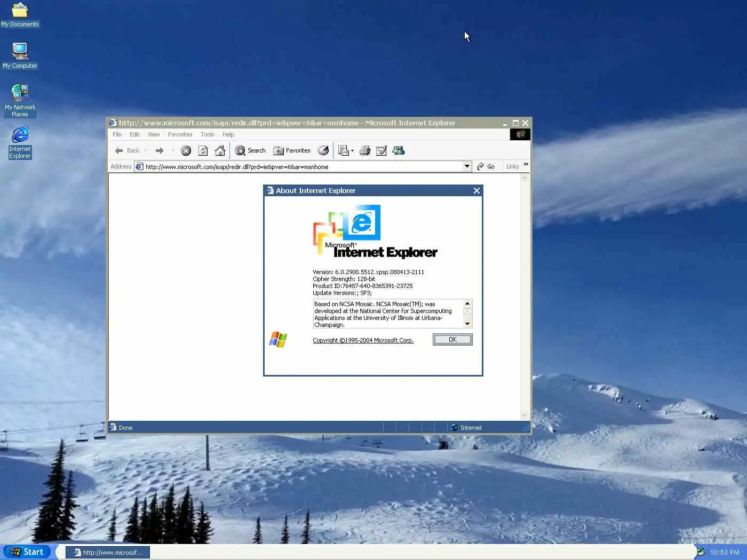This screenshot has height=560, width=747.
Task: Open the Favorites menu in the menu bar
Action: coord(180,134)
